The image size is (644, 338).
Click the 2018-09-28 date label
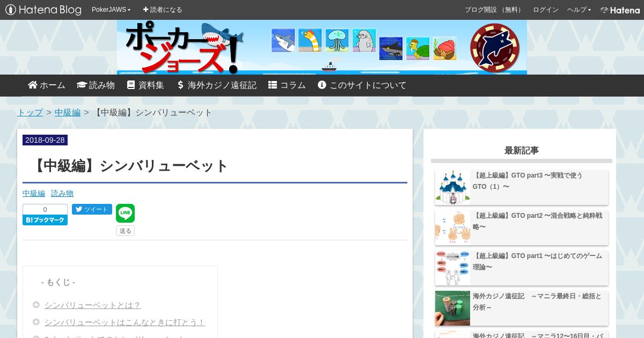coord(45,140)
